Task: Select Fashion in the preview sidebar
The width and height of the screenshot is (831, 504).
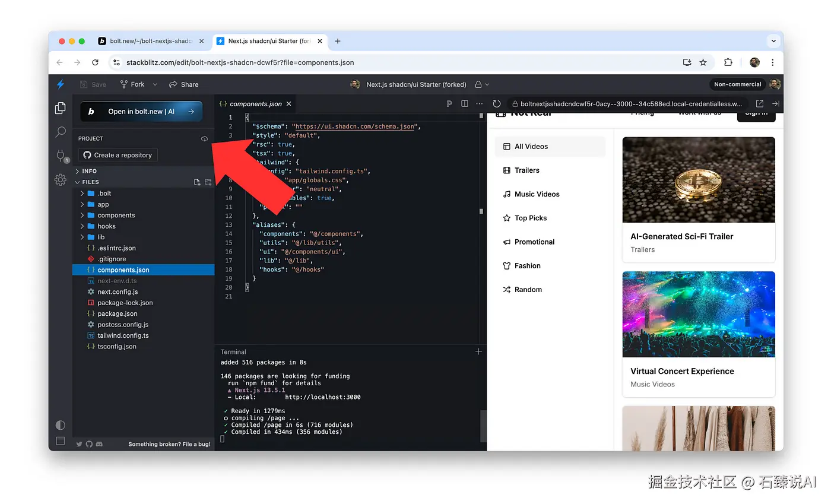Action: [550, 266]
